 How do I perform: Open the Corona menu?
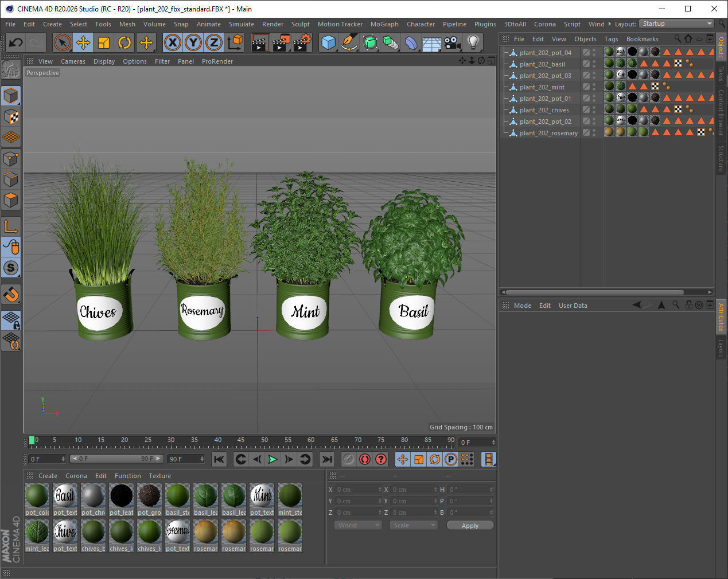click(x=544, y=24)
